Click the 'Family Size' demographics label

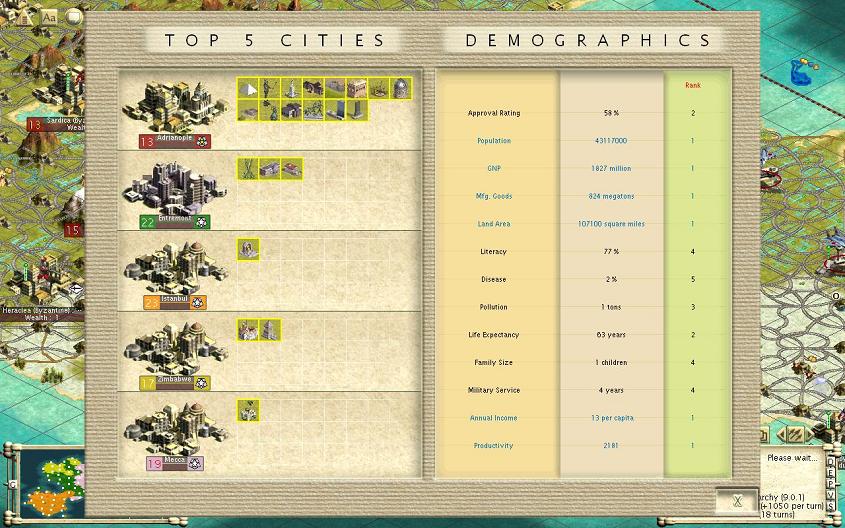click(x=494, y=363)
